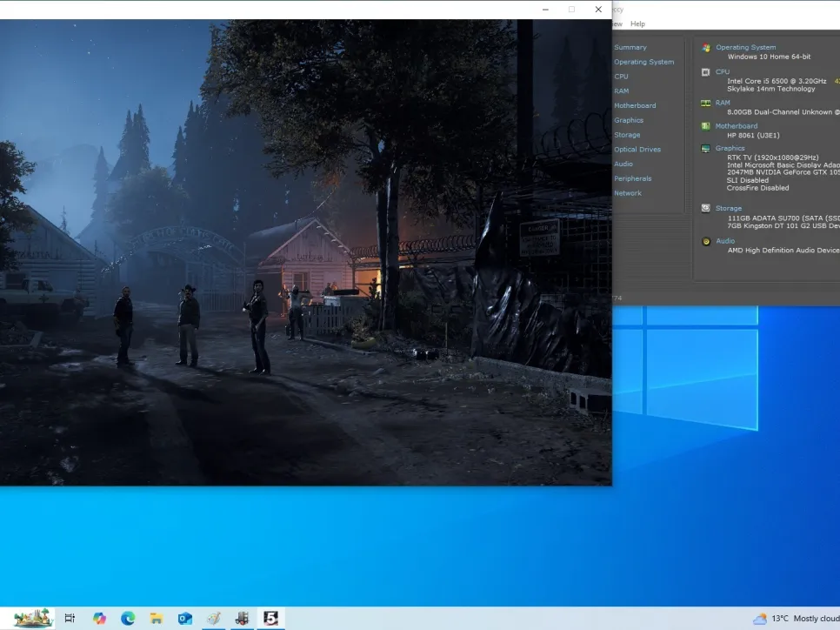840x630 pixels.
Task: Click the '8.00GB Dual-Channel Unknown' RAM line
Action: pos(783,112)
